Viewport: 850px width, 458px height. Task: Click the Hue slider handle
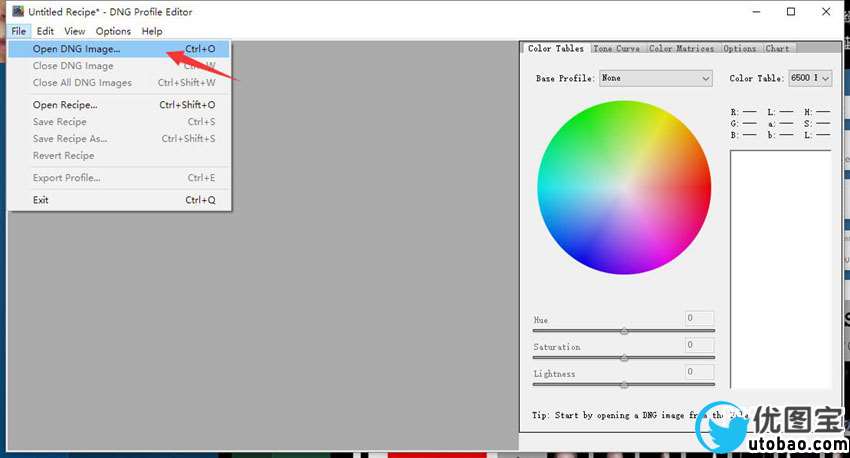click(624, 331)
